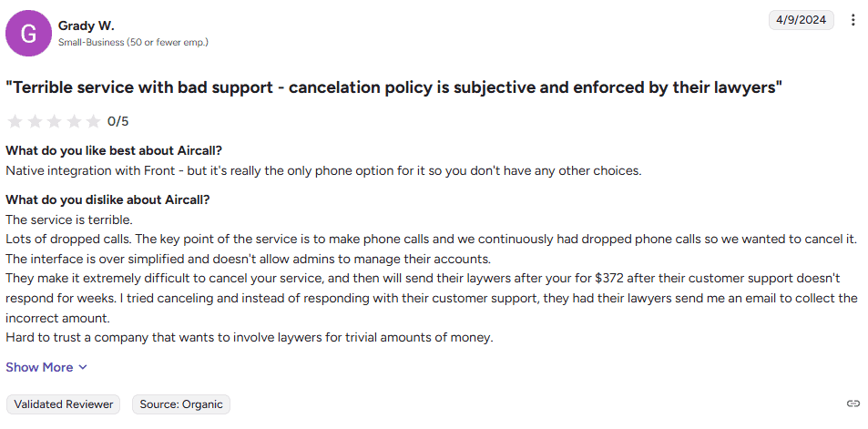Viewport: 868px width, 429px height.
Task: Click the first rating star
Action: [x=15, y=121]
